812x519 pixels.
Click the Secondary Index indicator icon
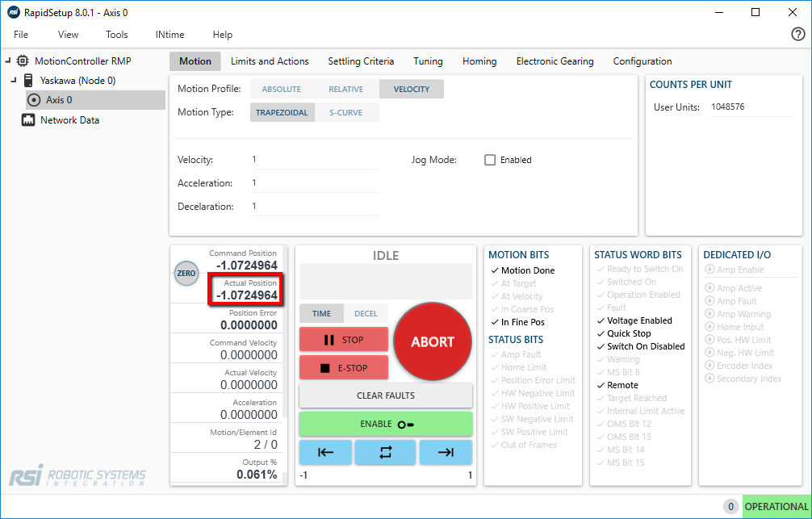coord(709,379)
